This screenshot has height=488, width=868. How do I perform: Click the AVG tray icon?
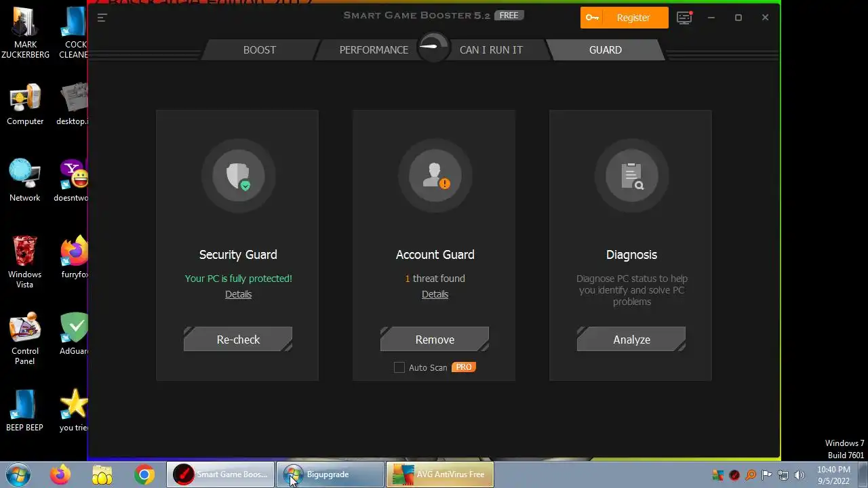click(717, 475)
